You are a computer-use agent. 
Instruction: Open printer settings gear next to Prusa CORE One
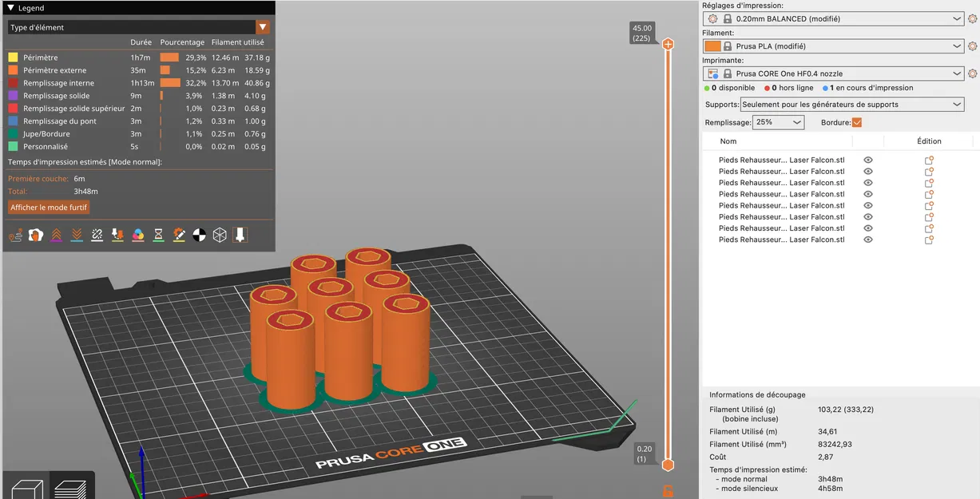(x=973, y=73)
